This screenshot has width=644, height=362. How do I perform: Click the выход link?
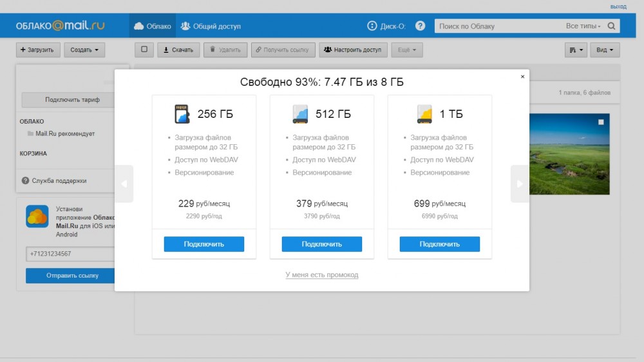pyautogui.click(x=618, y=6)
